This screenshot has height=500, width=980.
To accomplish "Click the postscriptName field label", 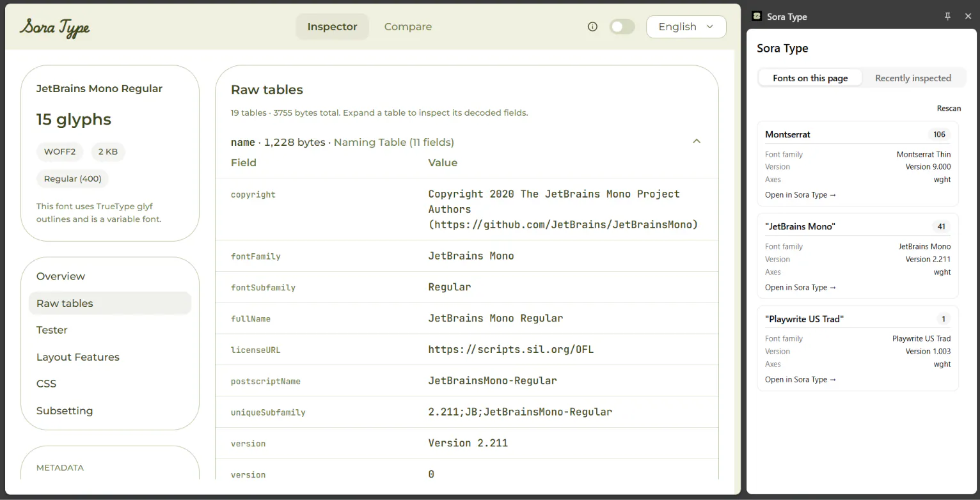I will 265,381.
